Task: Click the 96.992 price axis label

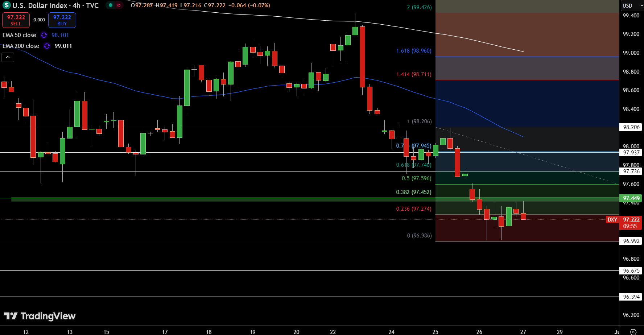Action: pyautogui.click(x=631, y=241)
